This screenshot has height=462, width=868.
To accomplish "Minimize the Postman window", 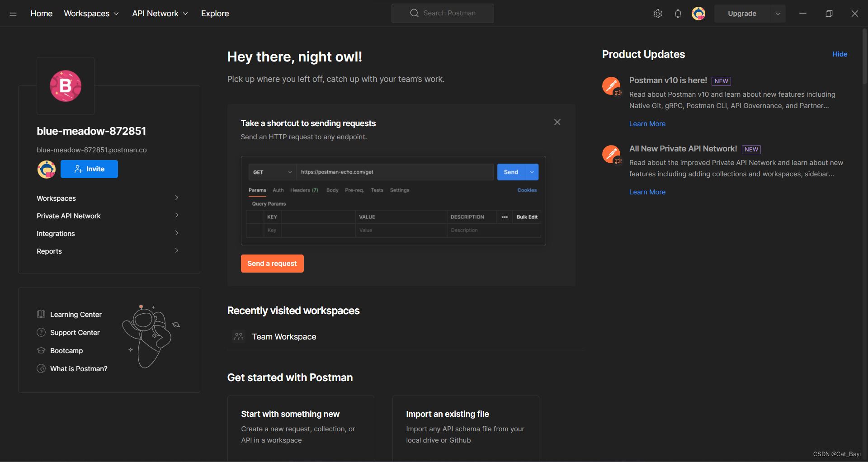I will (x=803, y=14).
